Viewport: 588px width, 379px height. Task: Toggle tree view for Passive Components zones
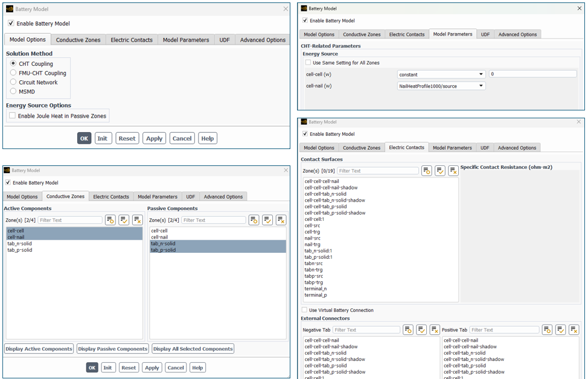click(254, 220)
